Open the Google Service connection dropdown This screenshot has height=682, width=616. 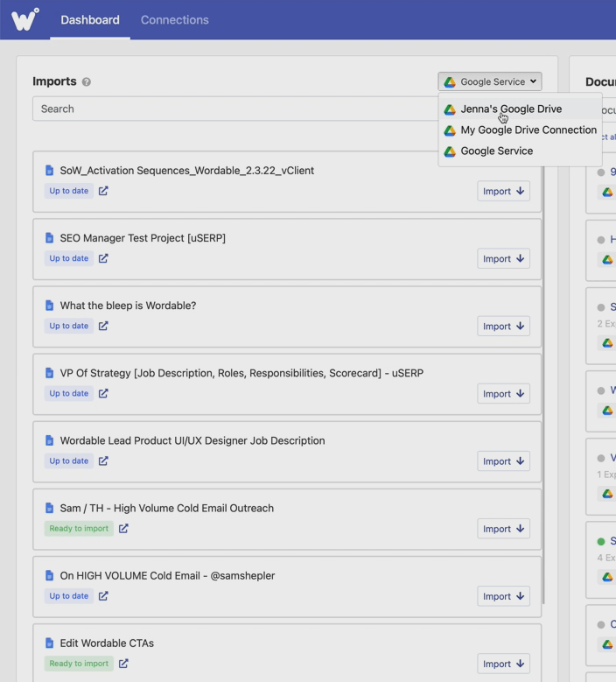point(490,81)
